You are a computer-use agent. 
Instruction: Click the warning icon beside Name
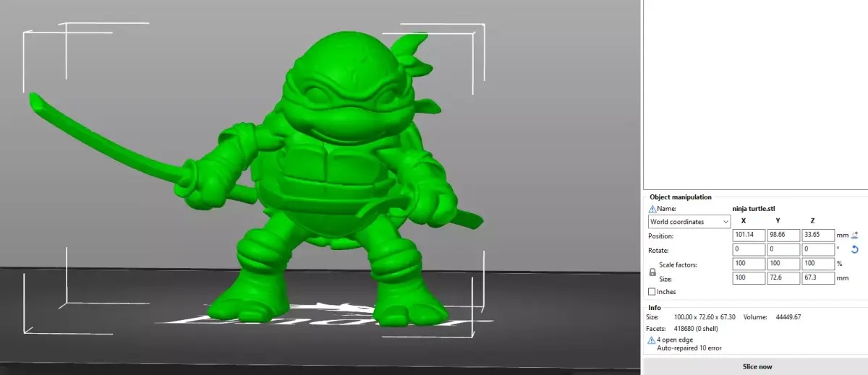tap(652, 208)
